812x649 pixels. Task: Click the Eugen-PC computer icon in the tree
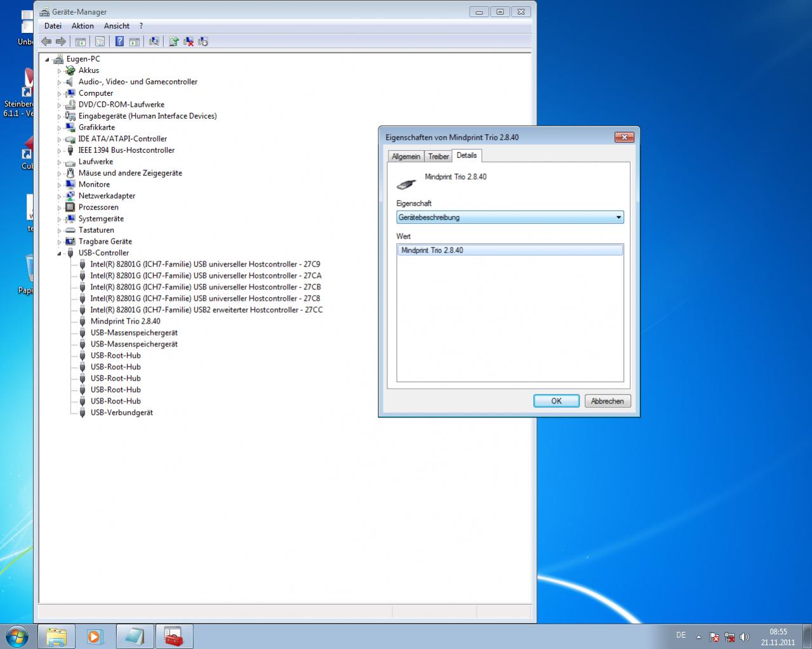[58, 59]
